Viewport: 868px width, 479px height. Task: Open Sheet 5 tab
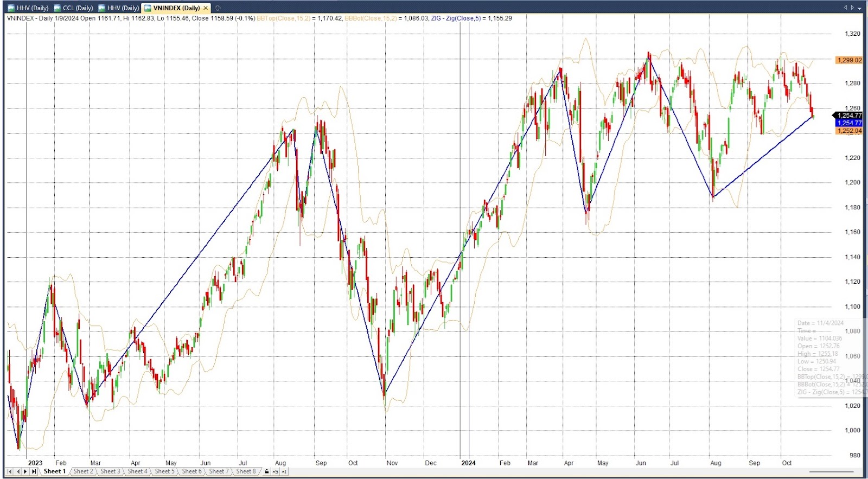pyautogui.click(x=165, y=471)
